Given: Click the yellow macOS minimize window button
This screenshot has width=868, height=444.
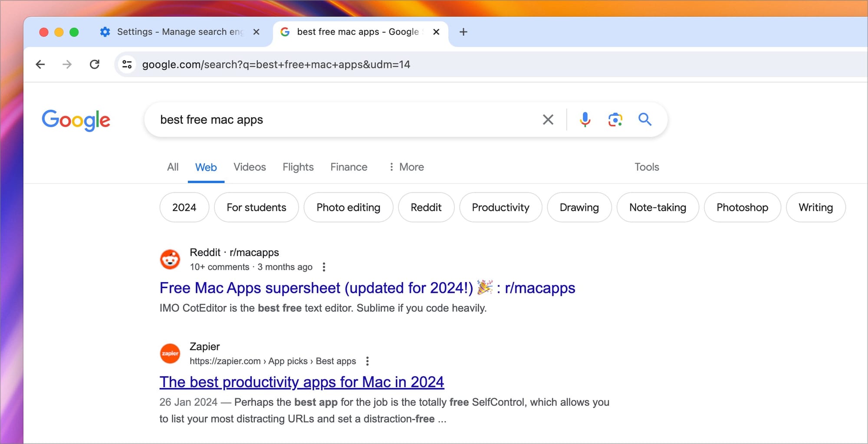Looking at the screenshot, I should coord(59,32).
